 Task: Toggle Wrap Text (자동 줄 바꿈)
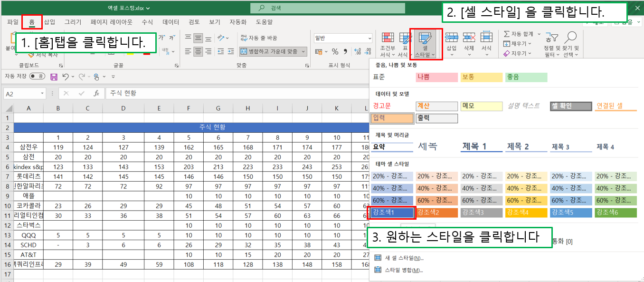(x=259, y=38)
